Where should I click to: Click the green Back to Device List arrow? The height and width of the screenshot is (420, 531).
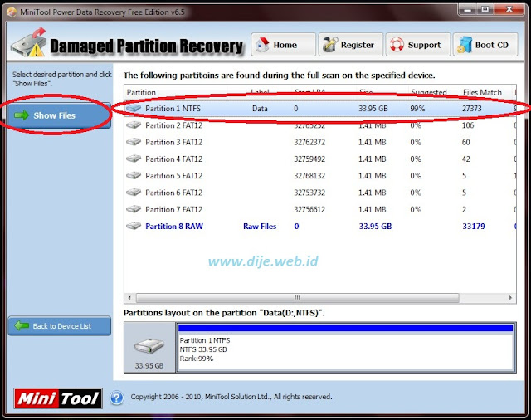tap(22, 326)
